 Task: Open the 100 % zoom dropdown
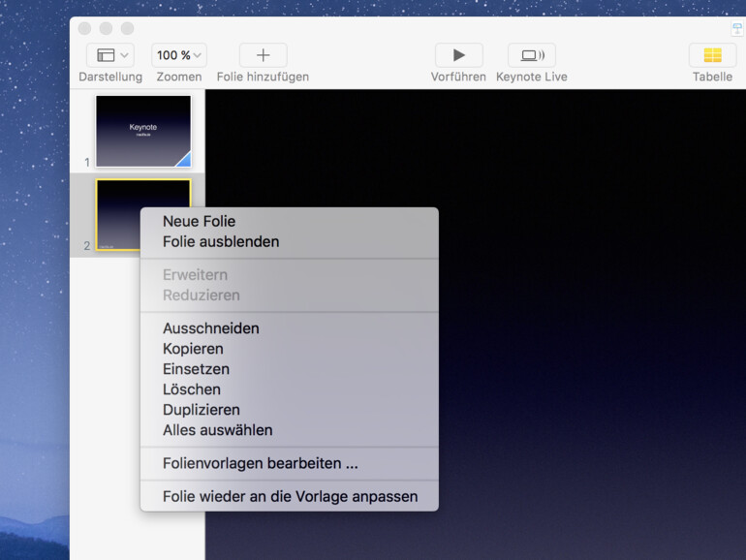coord(179,55)
